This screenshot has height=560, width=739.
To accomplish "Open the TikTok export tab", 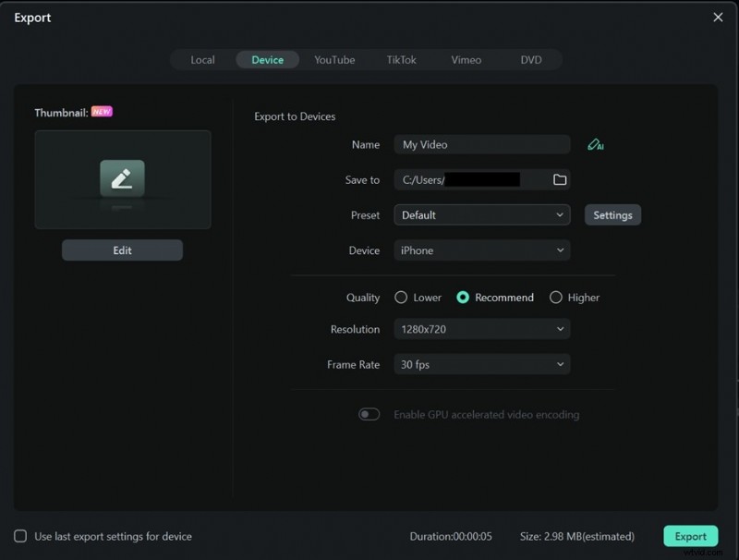I will (x=401, y=60).
